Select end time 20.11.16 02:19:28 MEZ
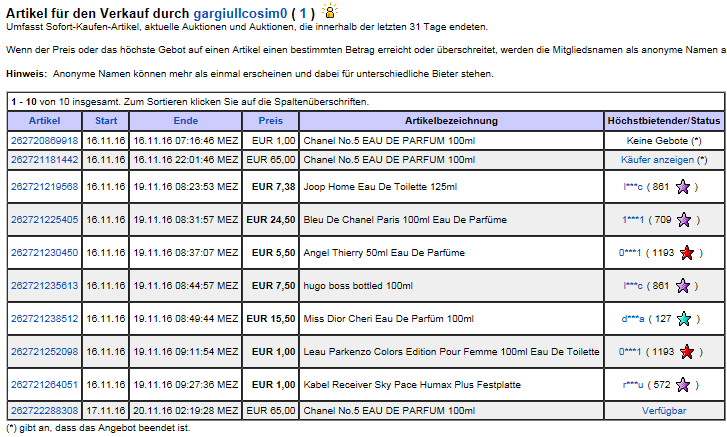The width and height of the screenshot is (727, 437). pos(185,411)
